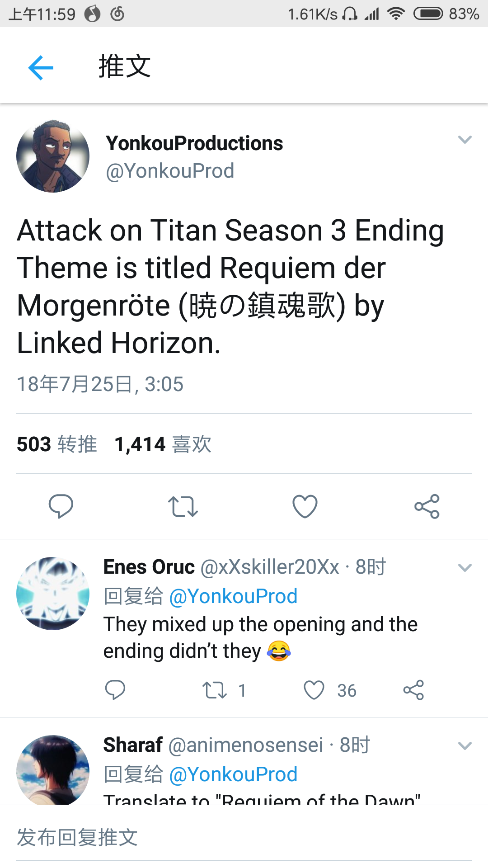The width and height of the screenshot is (488, 868).
Task: View the 1,414 likes list
Action: click(163, 444)
